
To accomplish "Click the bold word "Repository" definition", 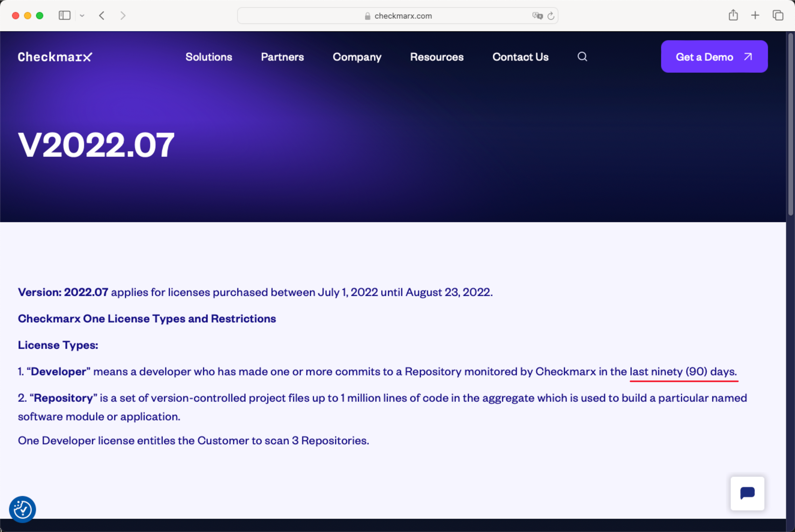I will click(x=63, y=398).
